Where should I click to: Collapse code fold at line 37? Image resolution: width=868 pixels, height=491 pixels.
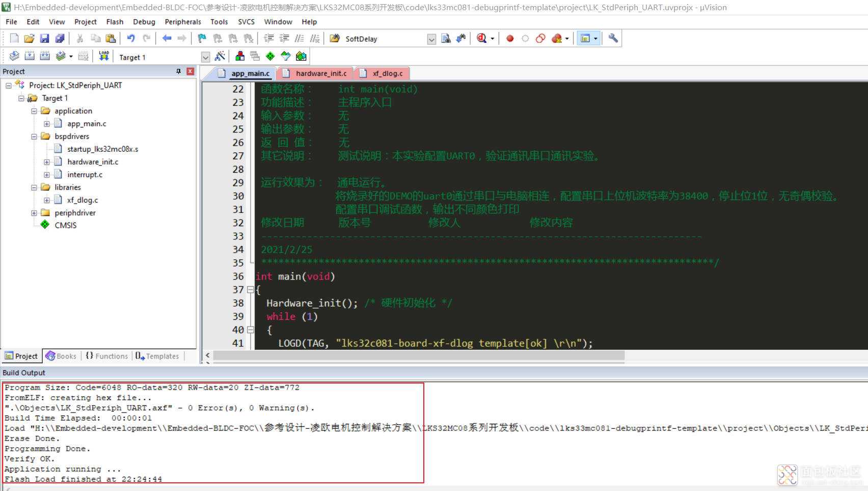(250, 290)
